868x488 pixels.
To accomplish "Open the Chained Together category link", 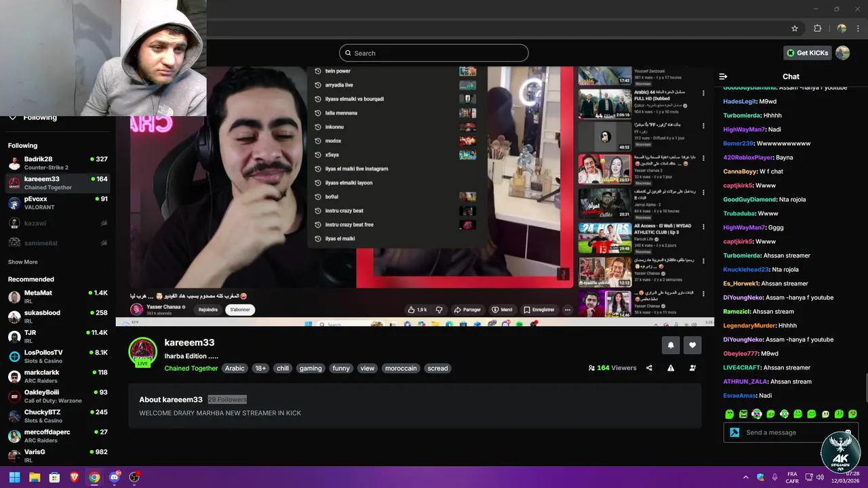I will (x=191, y=368).
